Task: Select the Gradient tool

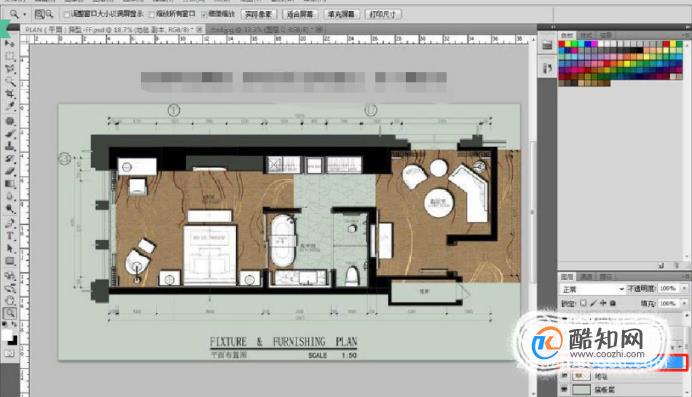Action: [x=9, y=184]
